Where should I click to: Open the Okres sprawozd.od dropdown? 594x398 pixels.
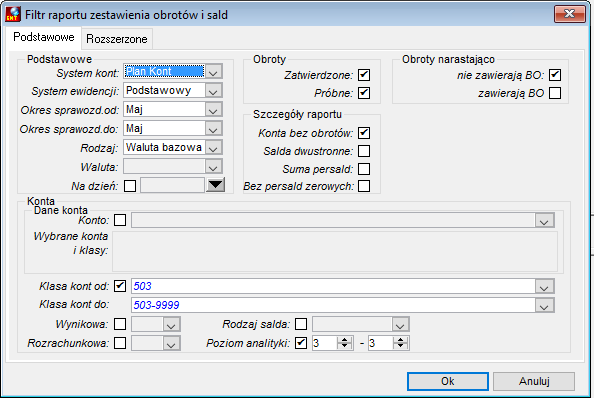(213, 110)
